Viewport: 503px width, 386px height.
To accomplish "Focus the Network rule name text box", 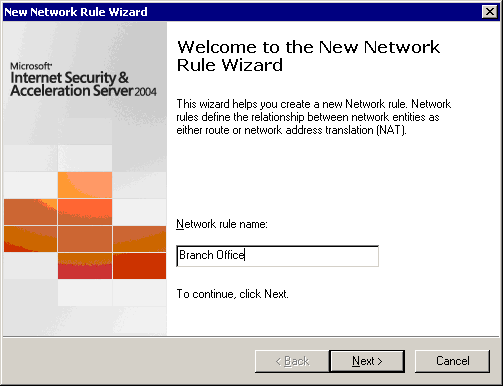I will pos(277,256).
